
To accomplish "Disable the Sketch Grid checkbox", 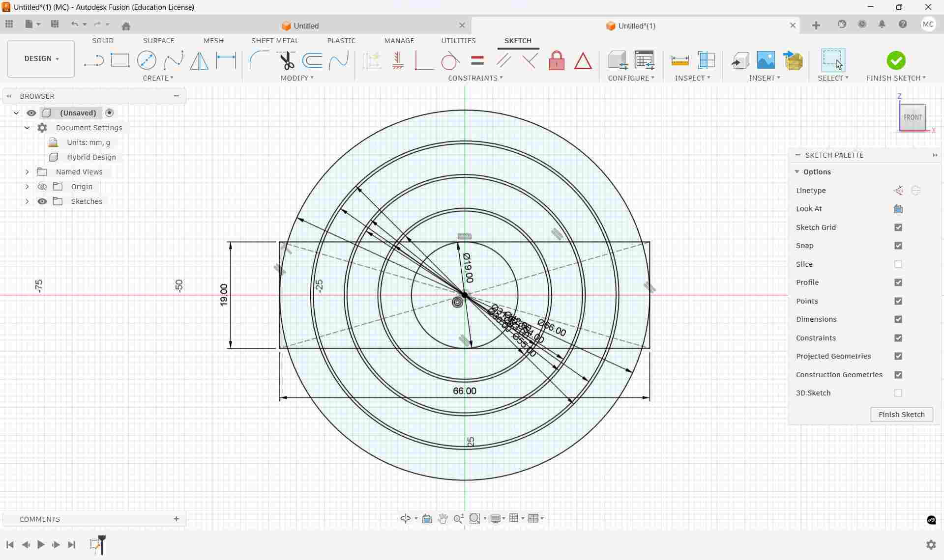I will pyautogui.click(x=898, y=227).
